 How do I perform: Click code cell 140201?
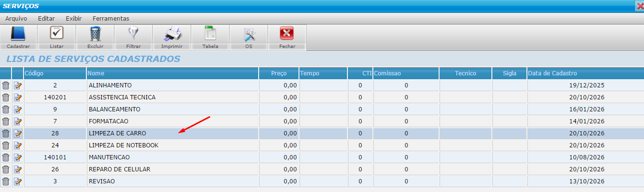tap(55, 97)
